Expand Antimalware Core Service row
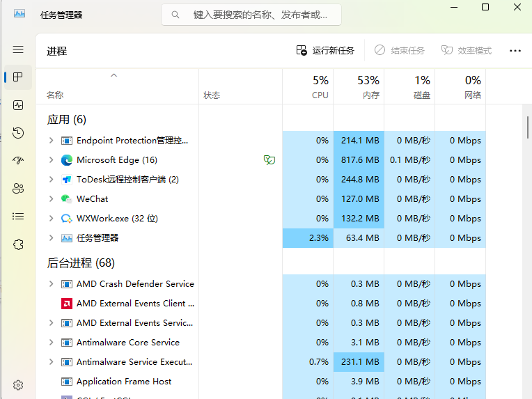This screenshot has height=399, width=532. pos(52,343)
